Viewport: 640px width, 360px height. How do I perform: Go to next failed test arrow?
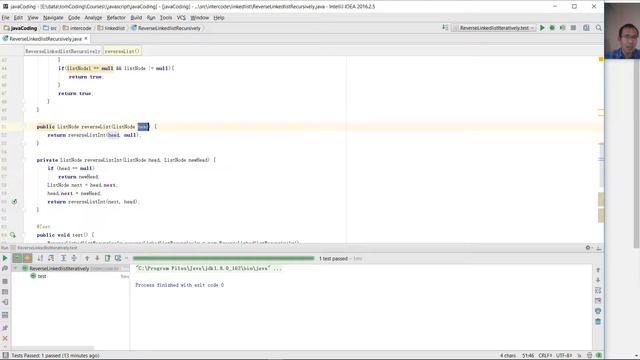click(x=97, y=258)
